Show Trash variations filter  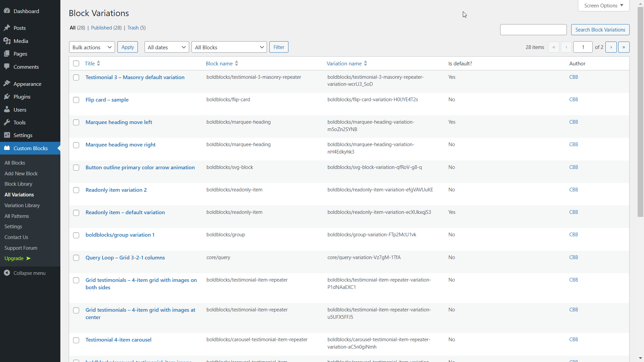pos(137,28)
